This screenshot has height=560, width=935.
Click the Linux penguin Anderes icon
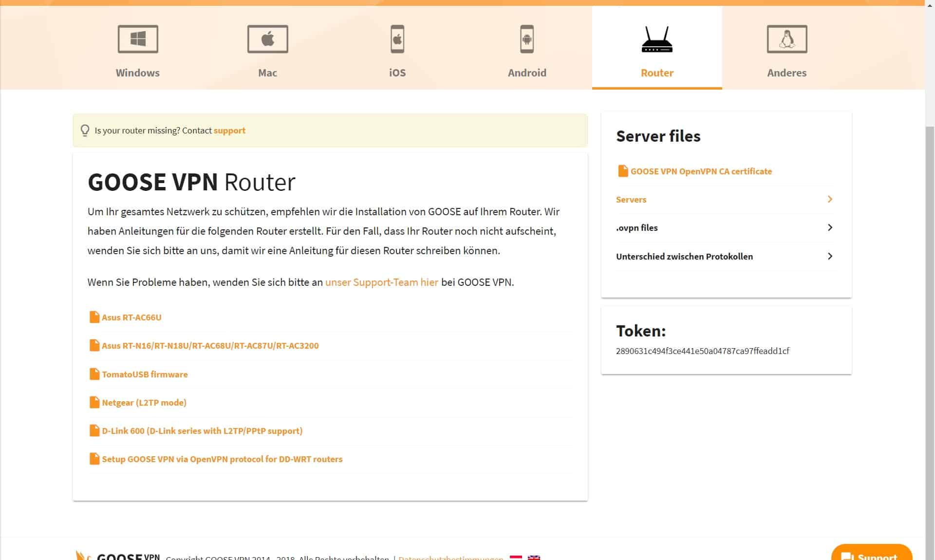(787, 39)
